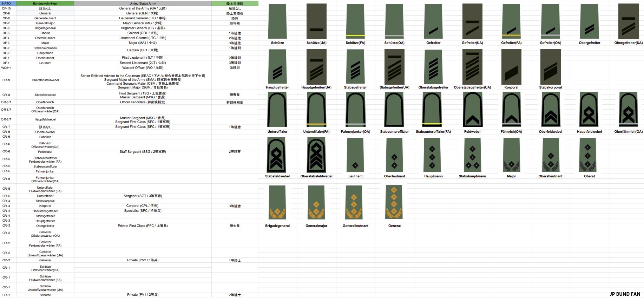Click the General four-star insignia image
The width and height of the screenshot is (644, 301).
pos(394,202)
